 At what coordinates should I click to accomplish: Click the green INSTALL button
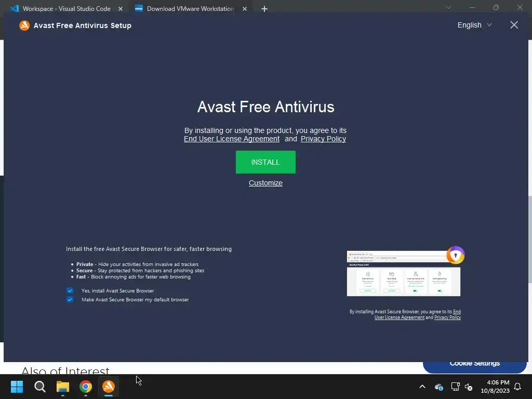265,162
